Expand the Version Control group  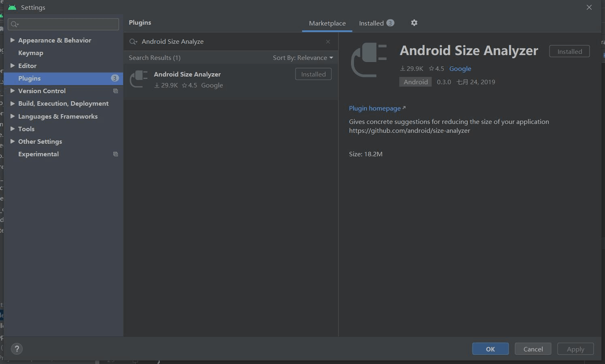[x=13, y=91]
